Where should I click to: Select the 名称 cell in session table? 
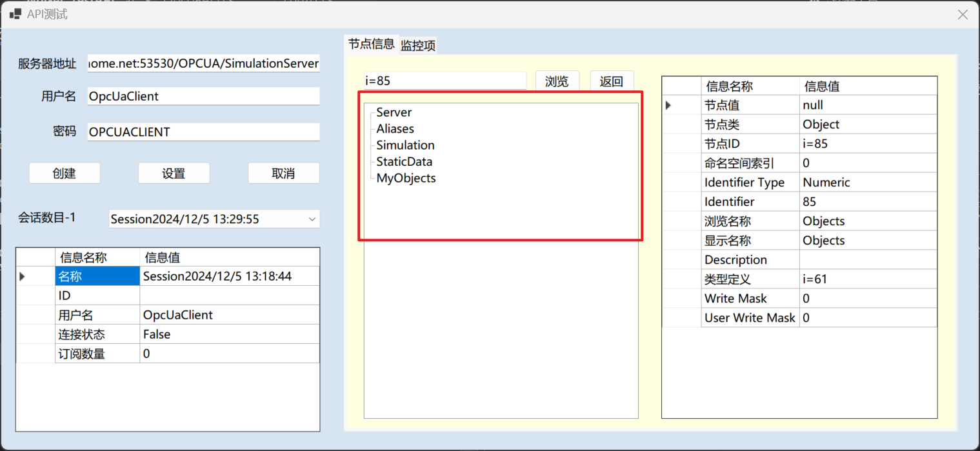pos(97,276)
